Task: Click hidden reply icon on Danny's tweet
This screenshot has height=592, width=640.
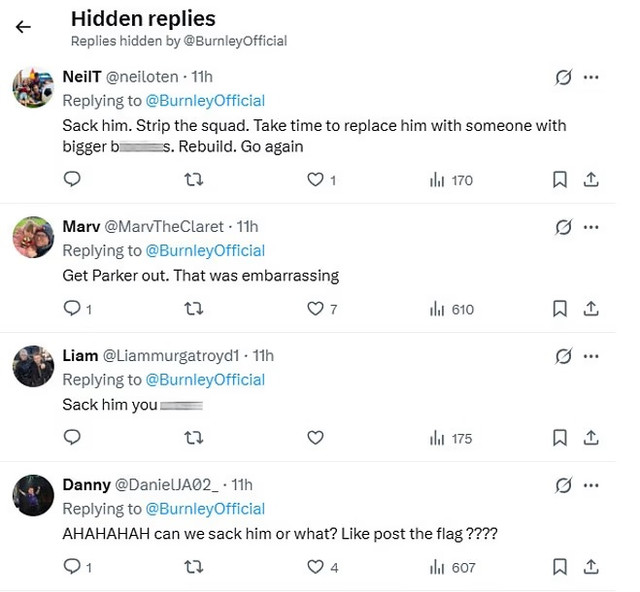Action: pyautogui.click(x=563, y=485)
